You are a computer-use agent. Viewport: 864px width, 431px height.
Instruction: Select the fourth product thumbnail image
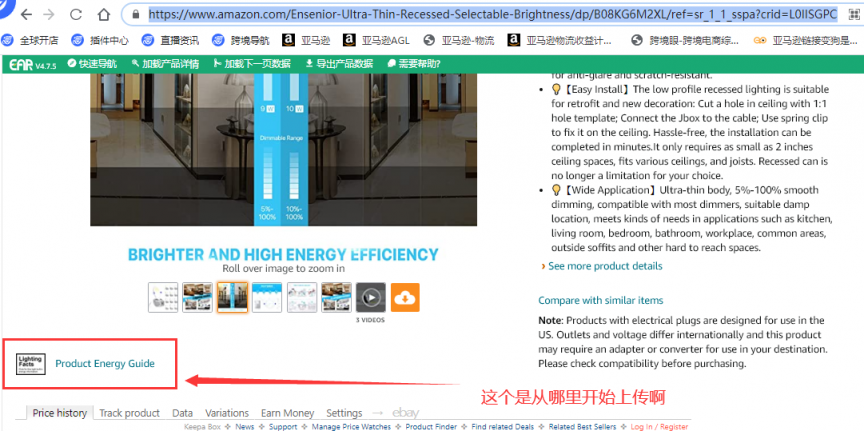[267, 298]
